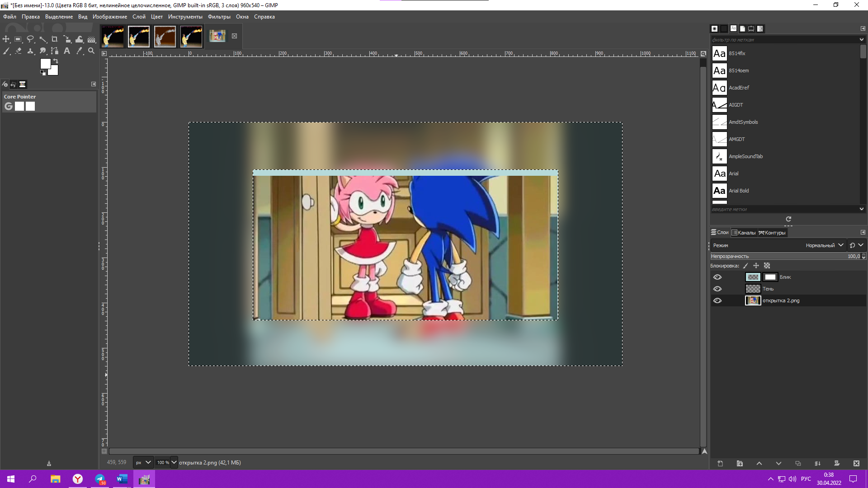The width and height of the screenshot is (868, 488).
Task: Open the Images dock tab
Action: (x=22, y=84)
